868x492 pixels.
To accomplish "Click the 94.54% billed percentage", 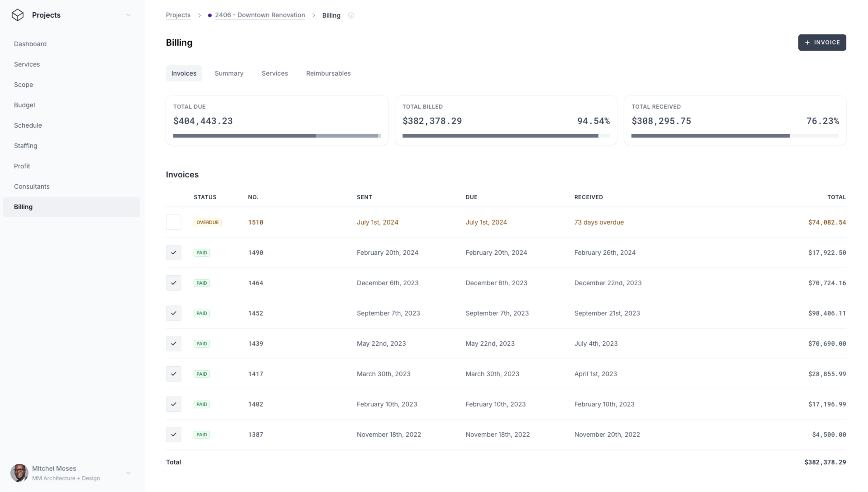I will (x=593, y=121).
